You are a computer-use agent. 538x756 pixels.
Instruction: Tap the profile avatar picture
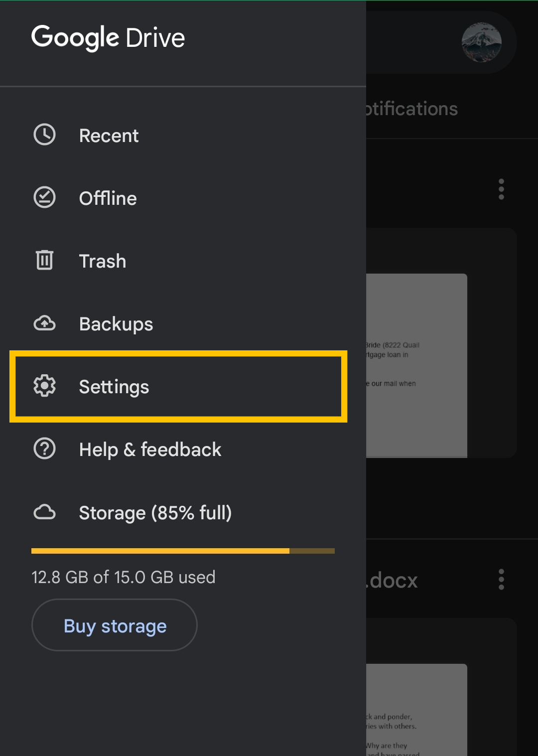(481, 42)
